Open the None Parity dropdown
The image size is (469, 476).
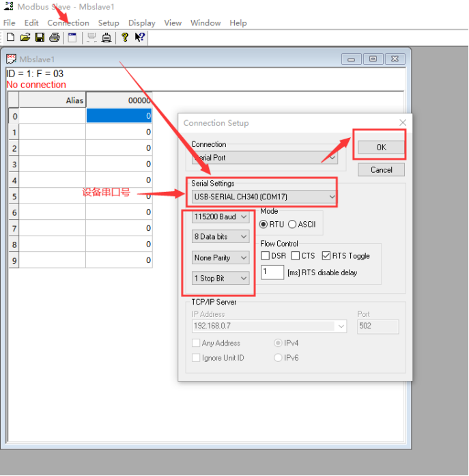pyautogui.click(x=221, y=257)
